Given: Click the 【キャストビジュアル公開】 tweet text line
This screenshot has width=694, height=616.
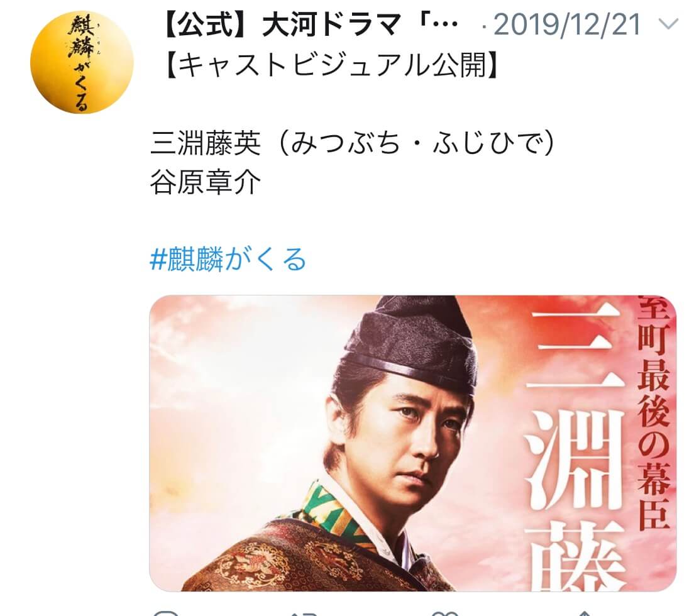Looking at the screenshot, I should [331, 65].
